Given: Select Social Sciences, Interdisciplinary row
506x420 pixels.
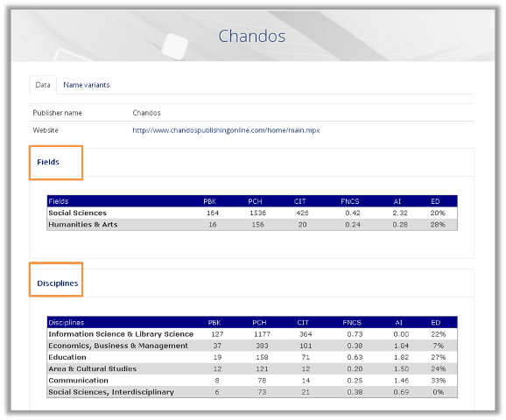Looking at the screenshot, I should point(252,392).
